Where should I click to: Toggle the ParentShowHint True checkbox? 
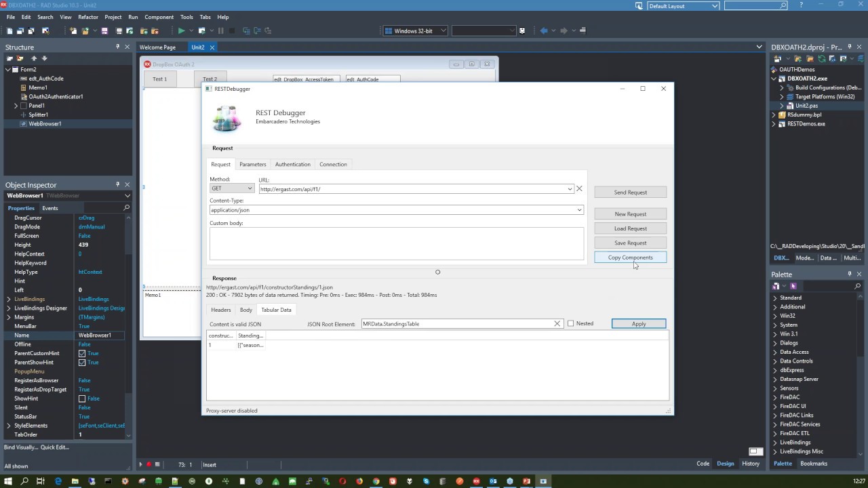tap(82, 362)
